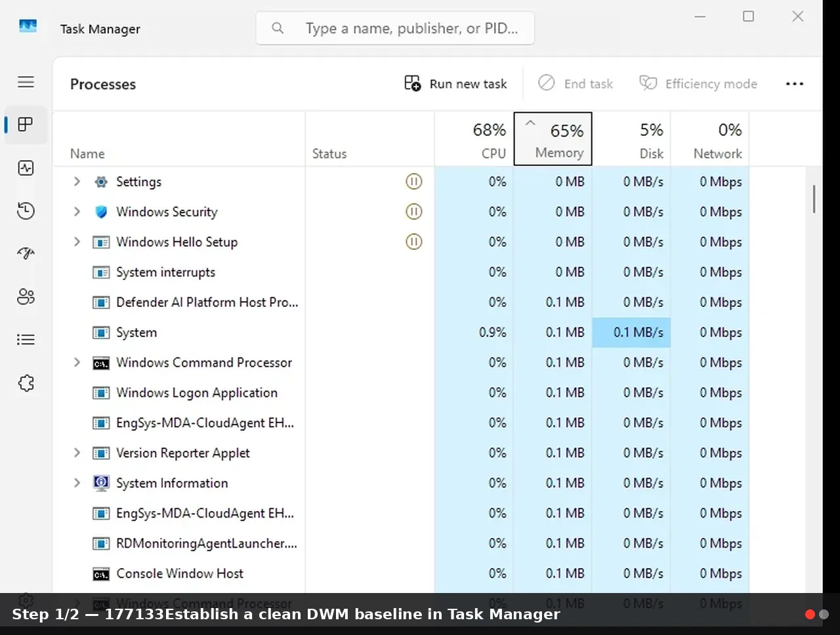Viewport: 840px width, 635px height.
Task: Click the Version Reporter Applet icon
Action: coord(101,453)
